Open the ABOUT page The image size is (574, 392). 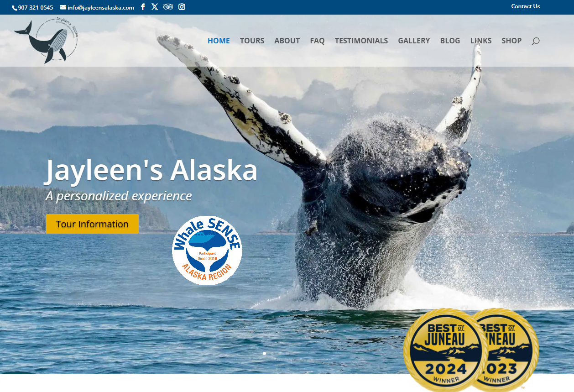click(287, 41)
